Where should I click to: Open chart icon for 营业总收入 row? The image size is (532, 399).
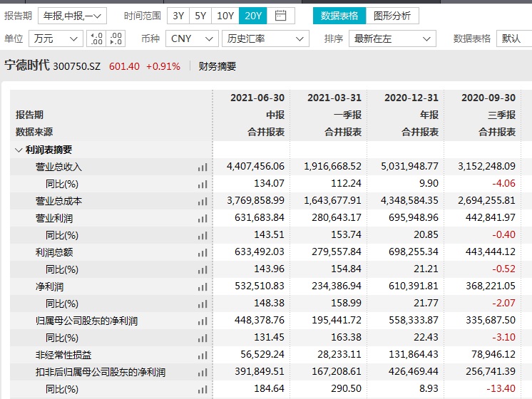[x=203, y=167]
